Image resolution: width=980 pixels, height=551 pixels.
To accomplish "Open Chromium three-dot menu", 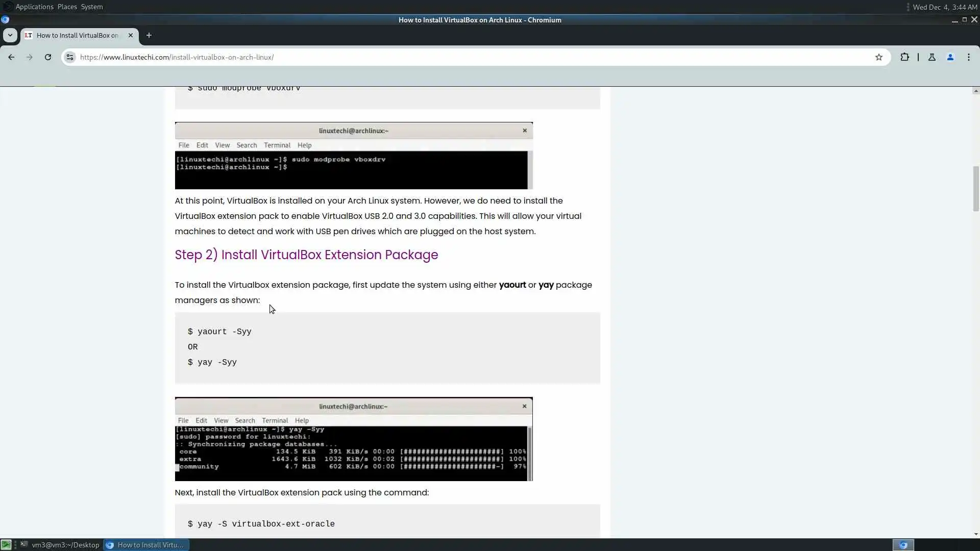I will point(968,57).
